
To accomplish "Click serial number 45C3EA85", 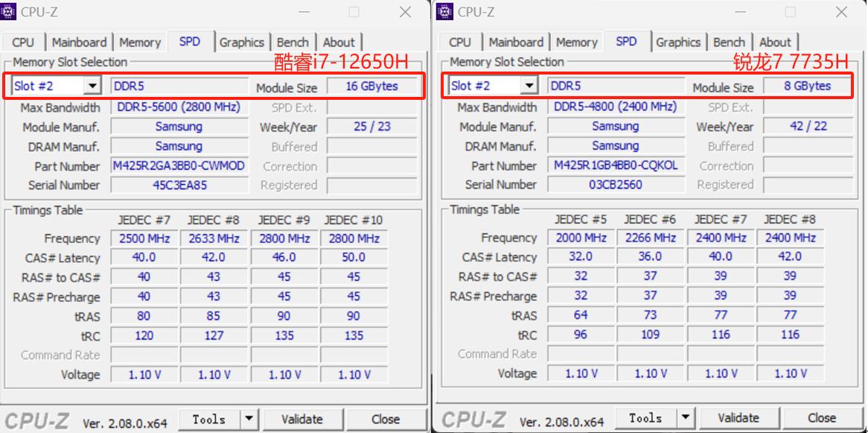I will (x=179, y=185).
